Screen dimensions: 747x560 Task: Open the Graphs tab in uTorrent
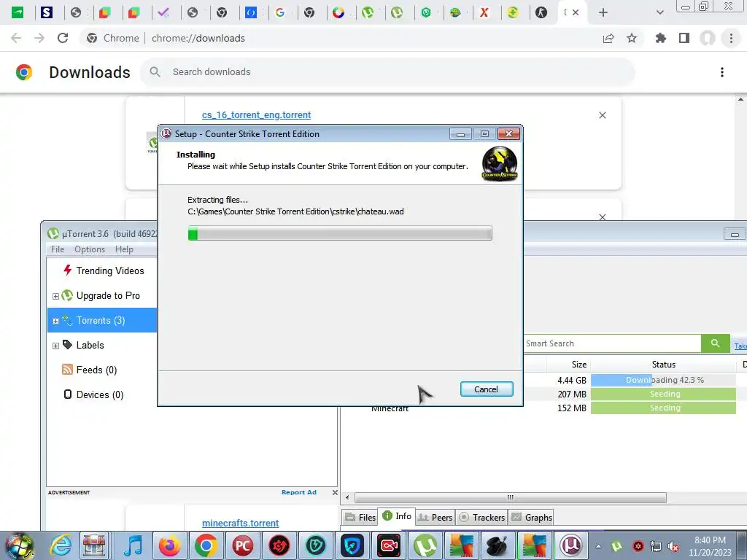click(531, 517)
